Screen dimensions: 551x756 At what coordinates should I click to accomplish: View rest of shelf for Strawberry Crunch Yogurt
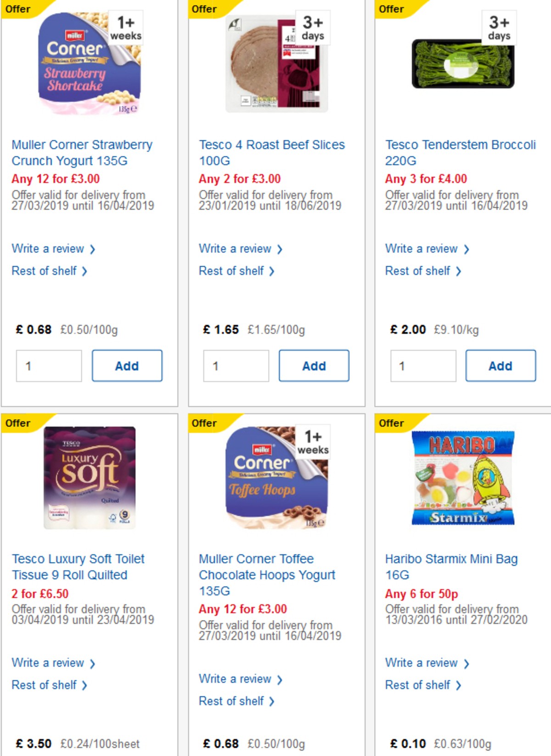point(47,271)
